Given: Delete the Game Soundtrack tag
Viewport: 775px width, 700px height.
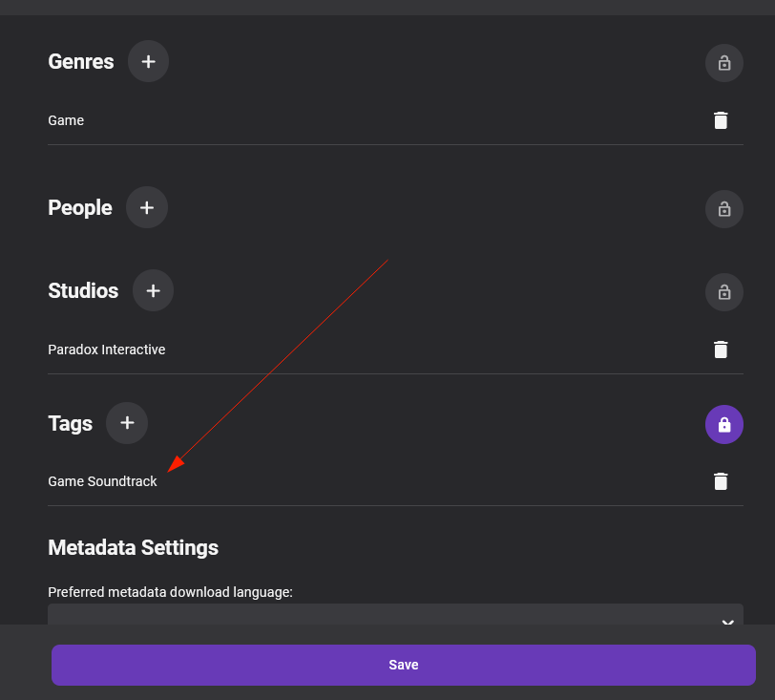Looking at the screenshot, I should pyautogui.click(x=721, y=481).
